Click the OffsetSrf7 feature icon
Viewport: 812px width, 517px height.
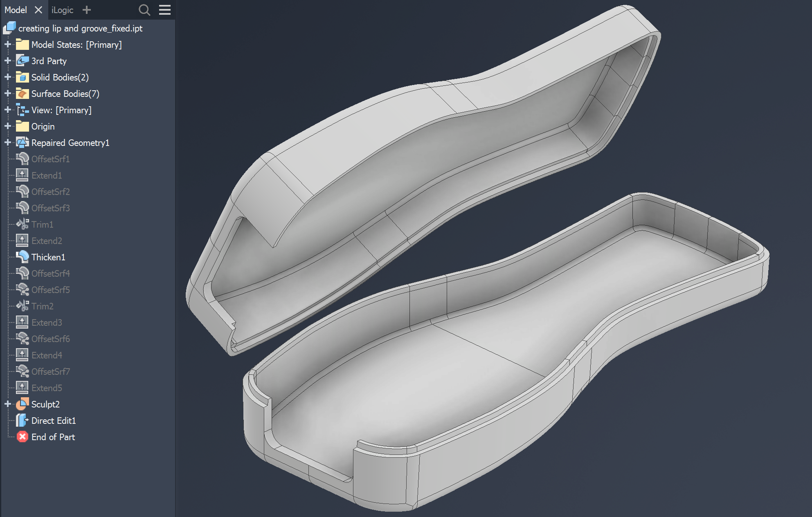click(22, 372)
